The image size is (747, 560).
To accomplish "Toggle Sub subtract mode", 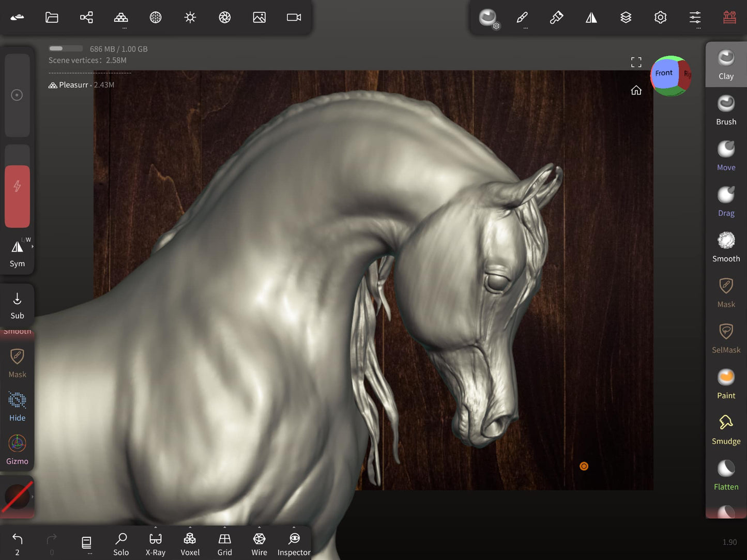I will tap(17, 305).
